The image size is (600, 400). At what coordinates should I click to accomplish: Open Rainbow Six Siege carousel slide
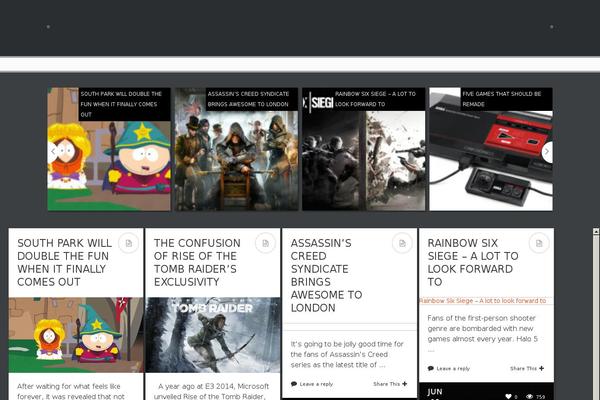364,149
